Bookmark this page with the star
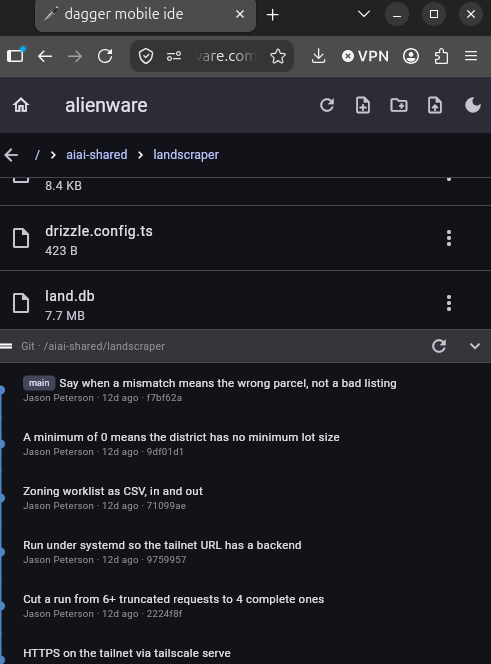Image resolution: width=491 pixels, height=664 pixels. (278, 56)
